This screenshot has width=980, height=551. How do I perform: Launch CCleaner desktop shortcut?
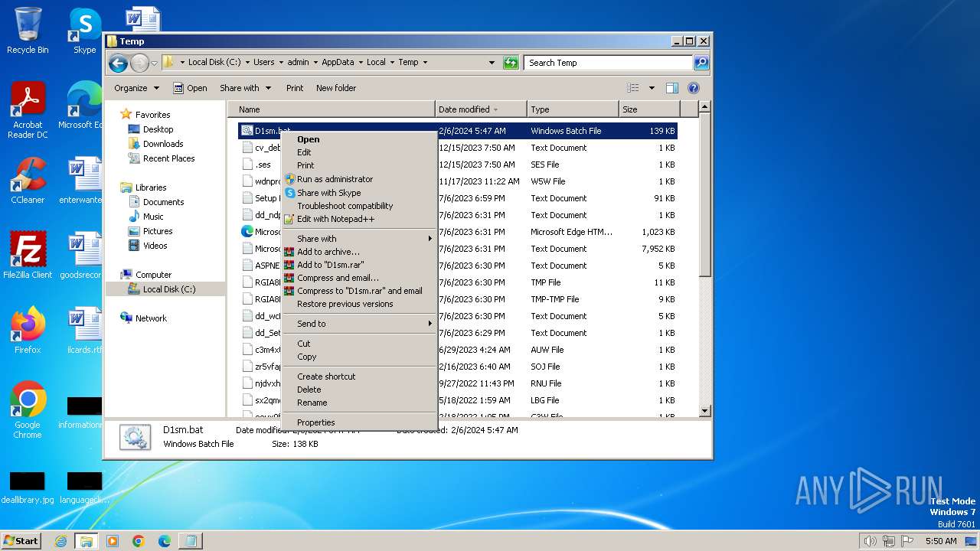click(x=28, y=181)
